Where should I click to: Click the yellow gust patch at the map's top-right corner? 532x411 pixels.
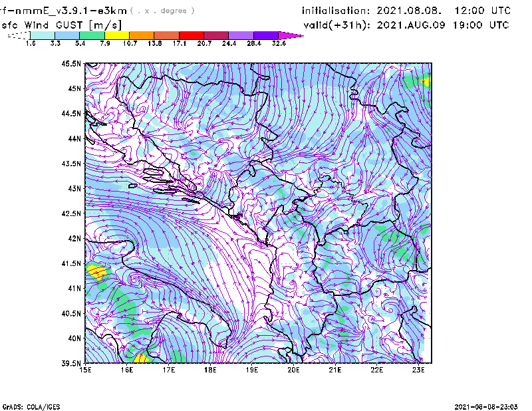[x=426, y=81]
